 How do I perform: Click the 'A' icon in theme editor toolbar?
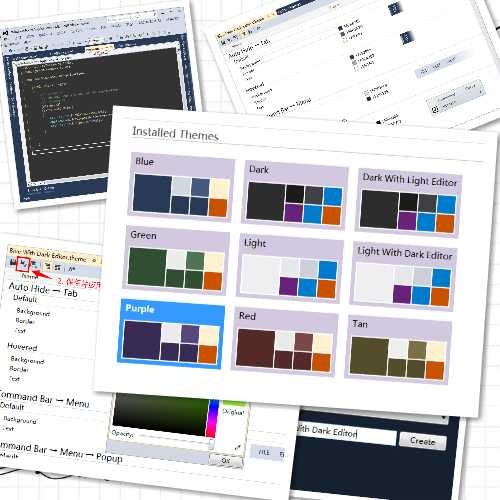click(x=72, y=268)
